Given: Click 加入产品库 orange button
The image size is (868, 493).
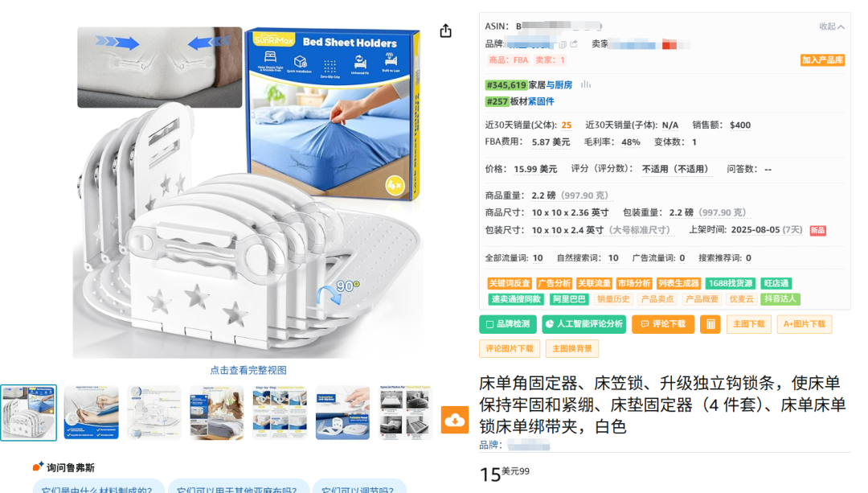Looking at the screenshot, I should pos(823,60).
